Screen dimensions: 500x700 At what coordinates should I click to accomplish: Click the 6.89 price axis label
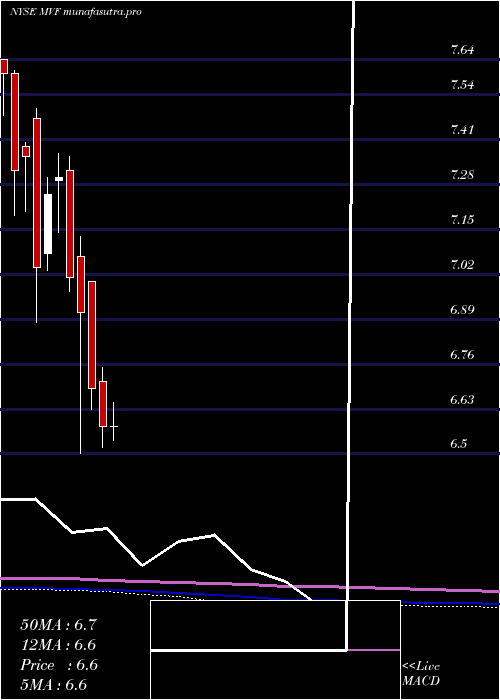[462, 309]
